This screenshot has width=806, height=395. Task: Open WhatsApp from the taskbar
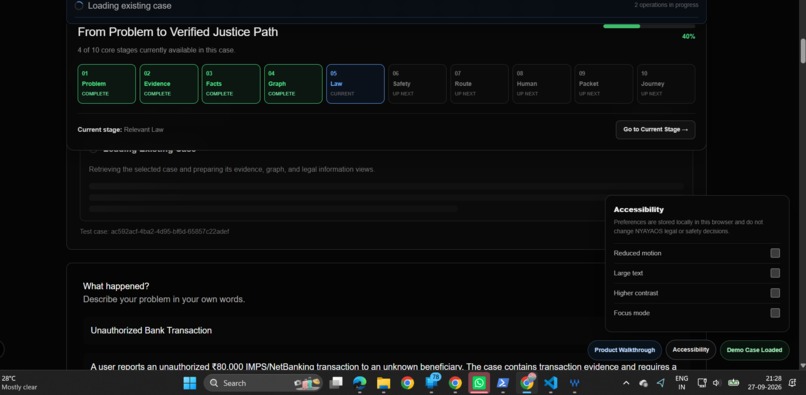479,383
